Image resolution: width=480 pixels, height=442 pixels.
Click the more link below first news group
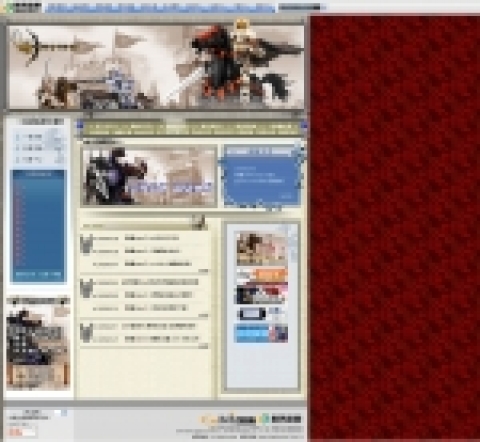pos(203,271)
